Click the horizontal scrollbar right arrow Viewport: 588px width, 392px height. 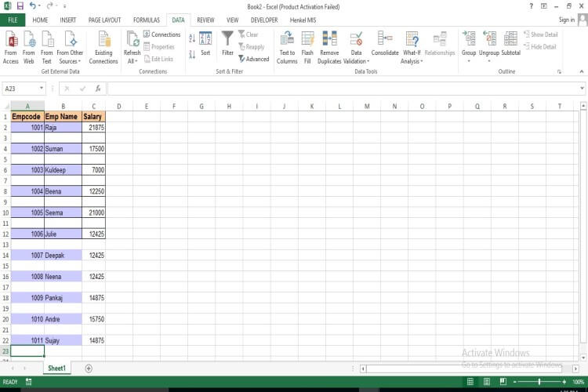click(x=575, y=368)
